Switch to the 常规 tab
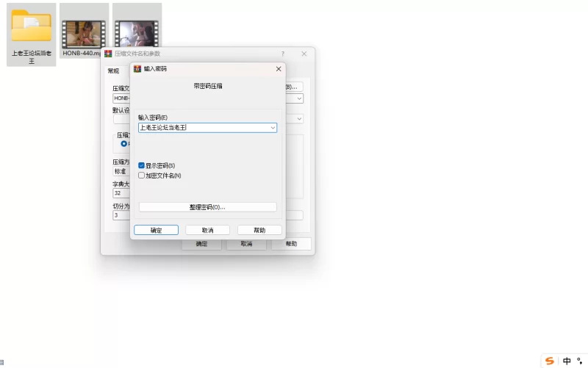The height and width of the screenshot is (368, 588). (113, 71)
